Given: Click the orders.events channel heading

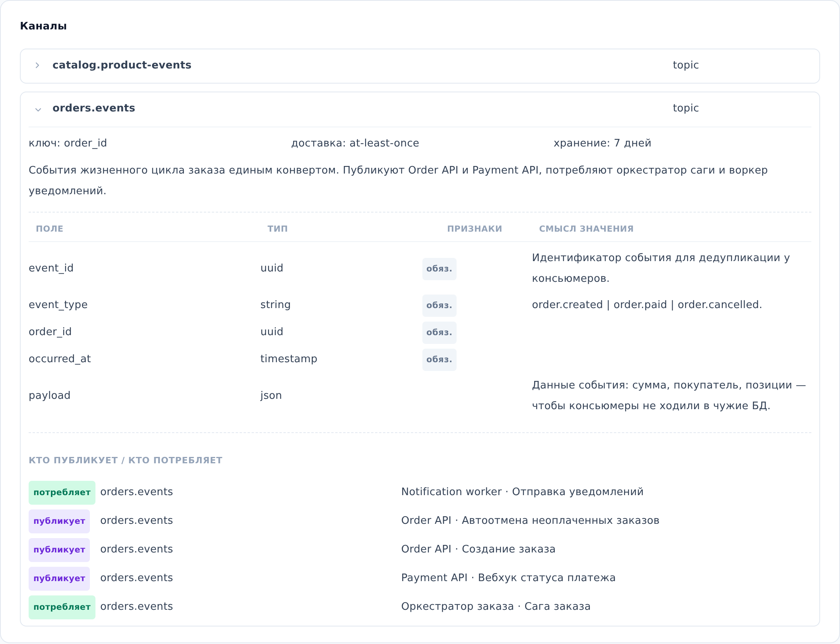Looking at the screenshot, I should point(94,108).
